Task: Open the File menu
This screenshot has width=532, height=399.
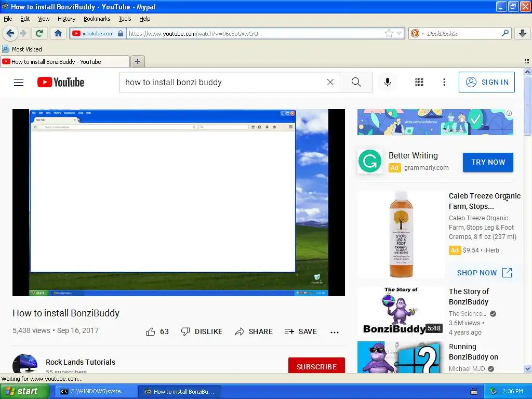Action: pos(8,19)
